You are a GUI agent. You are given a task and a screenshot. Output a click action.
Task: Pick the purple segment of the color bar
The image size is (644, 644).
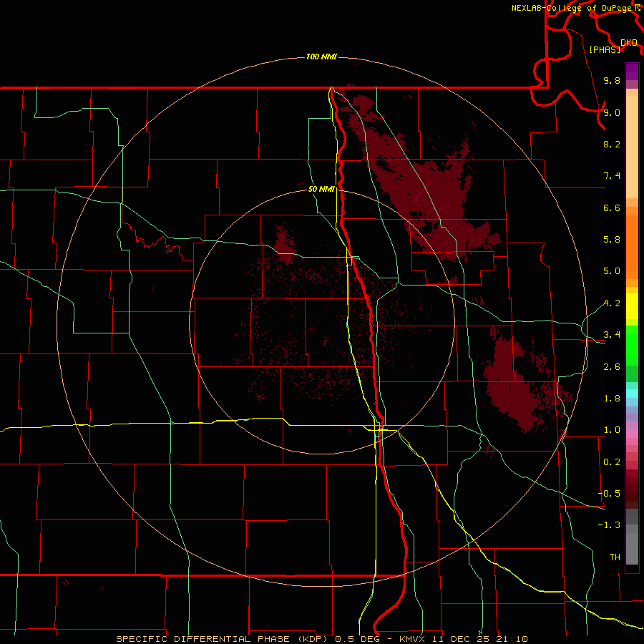click(x=632, y=72)
